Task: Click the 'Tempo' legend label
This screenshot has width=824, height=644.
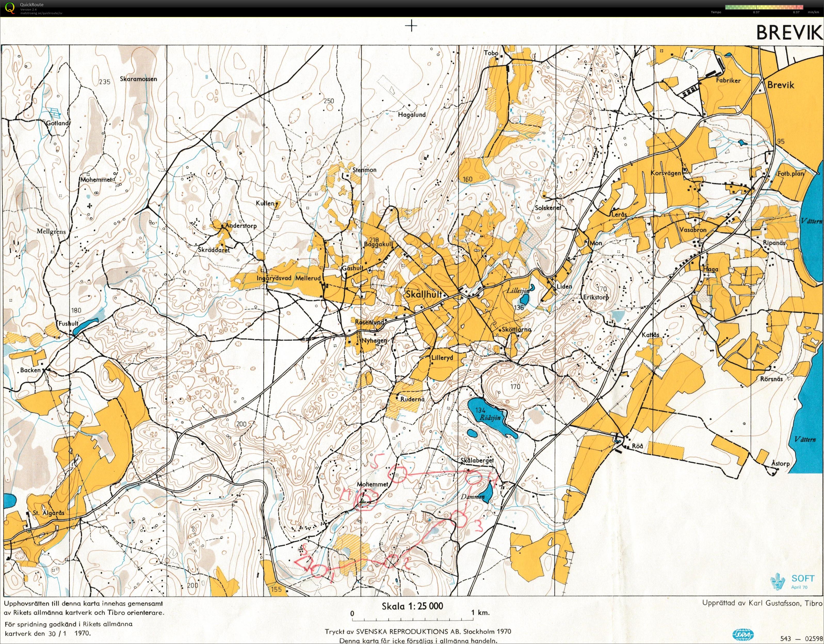Action: [716, 12]
